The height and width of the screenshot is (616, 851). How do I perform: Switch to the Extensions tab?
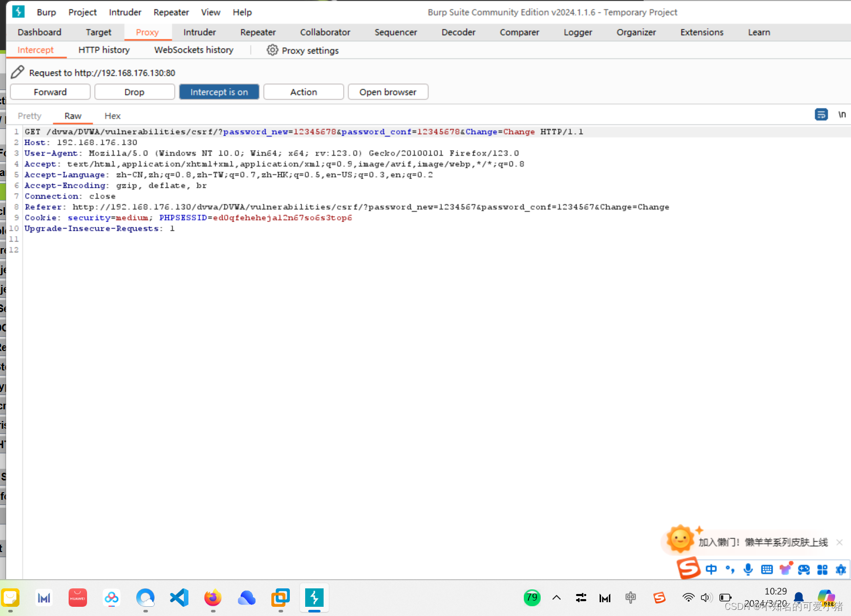point(702,32)
